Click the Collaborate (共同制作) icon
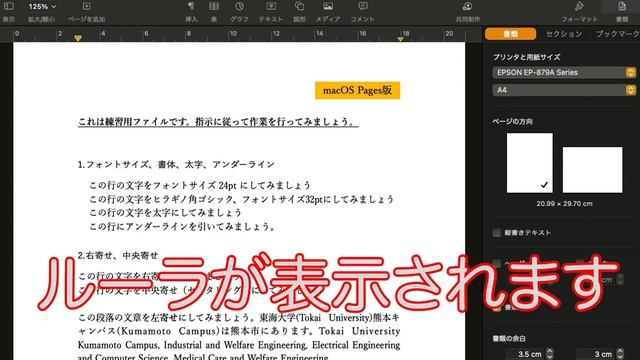 coord(467,6)
